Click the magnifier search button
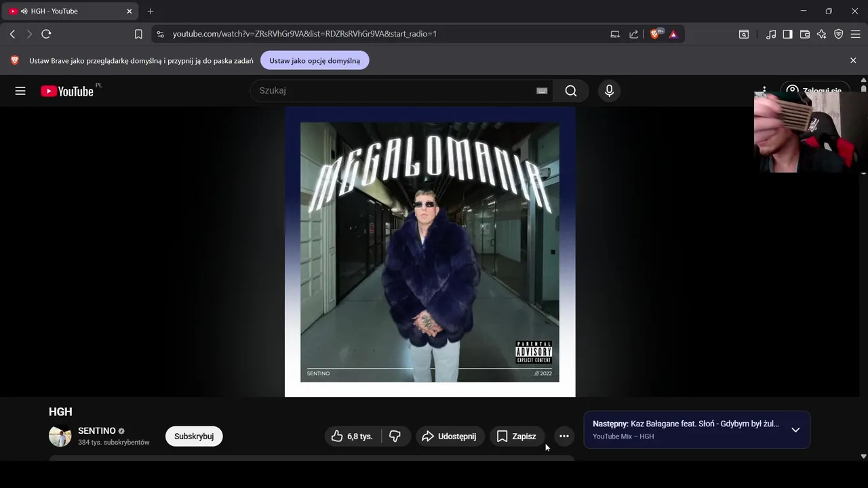Viewport: 868px width, 488px height. 571,91
